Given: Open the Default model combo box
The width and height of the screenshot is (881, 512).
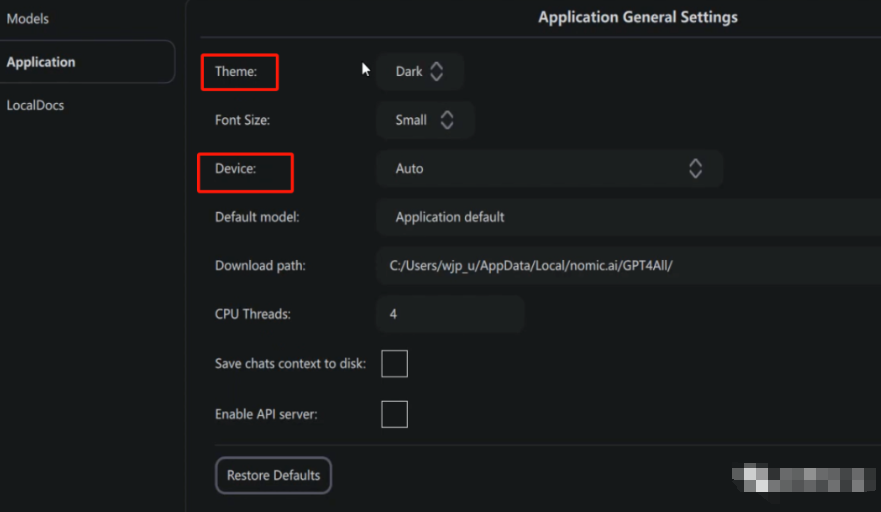Looking at the screenshot, I should (x=629, y=217).
